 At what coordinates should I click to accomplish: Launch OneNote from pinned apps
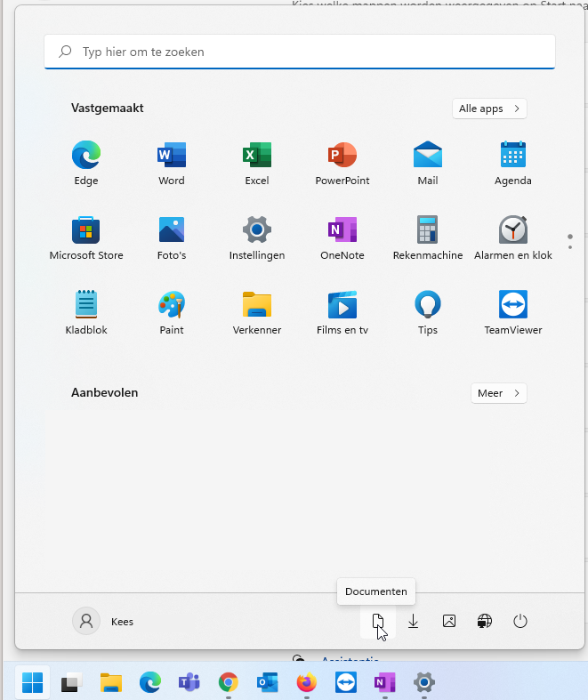point(342,238)
